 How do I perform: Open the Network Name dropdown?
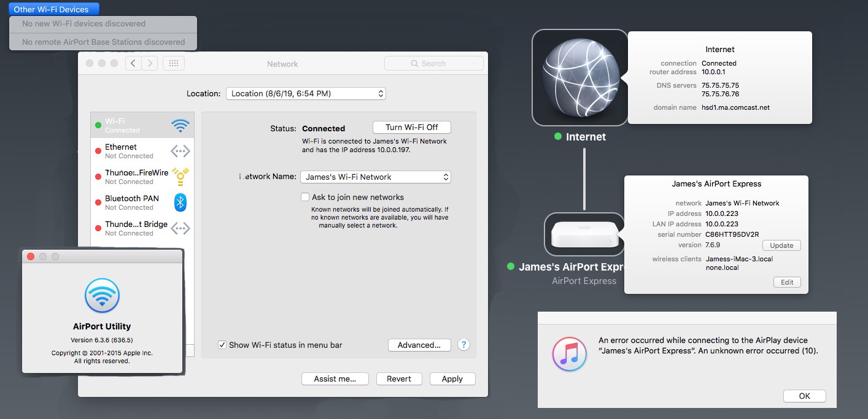375,177
